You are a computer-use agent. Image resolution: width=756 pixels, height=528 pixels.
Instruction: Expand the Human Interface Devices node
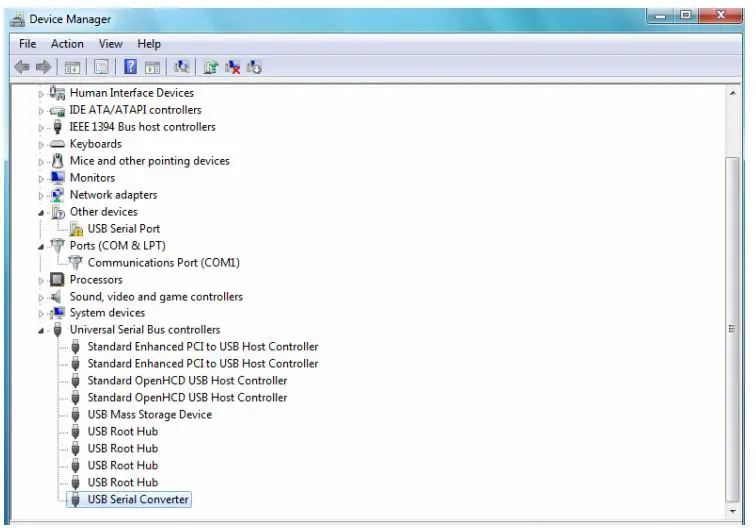coord(40,94)
